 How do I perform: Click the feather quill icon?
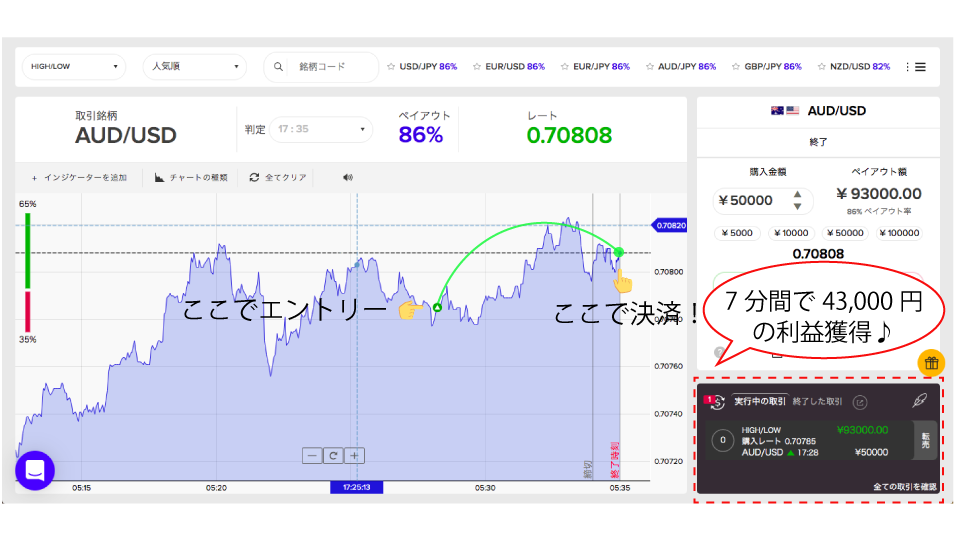[x=920, y=400]
